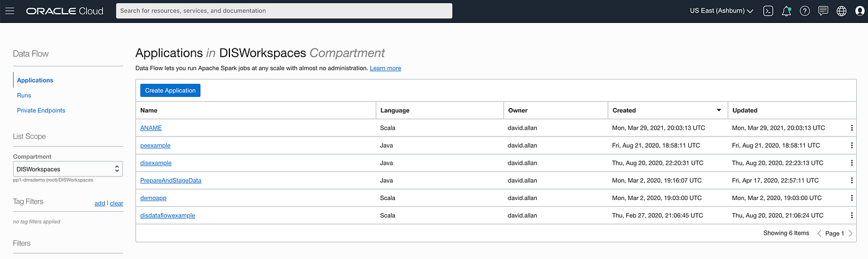Click the Create Application button

[x=170, y=91]
